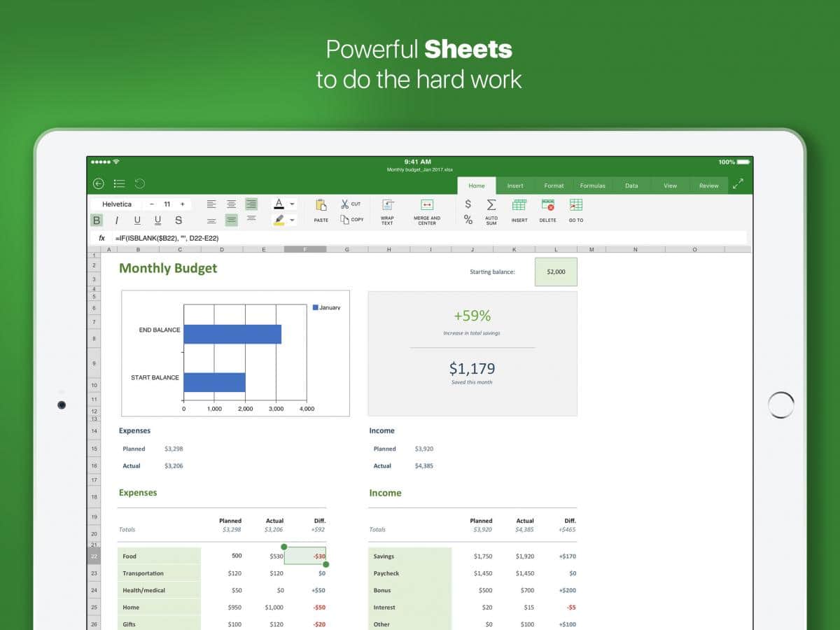The image size is (840, 630).
Task: Open the font color dropdown arrow
Action: (x=293, y=204)
